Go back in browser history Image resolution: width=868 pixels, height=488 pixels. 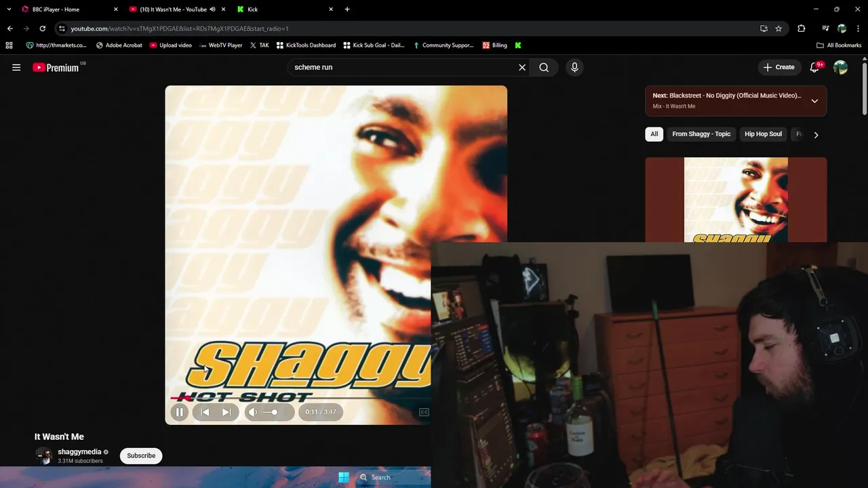(9, 28)
